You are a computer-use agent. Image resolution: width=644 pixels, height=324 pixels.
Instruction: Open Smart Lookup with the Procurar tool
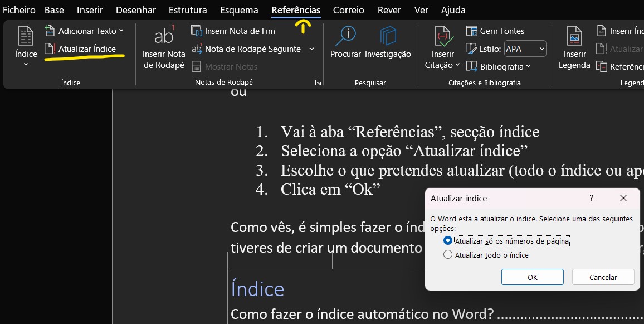[x=345, y=45]
